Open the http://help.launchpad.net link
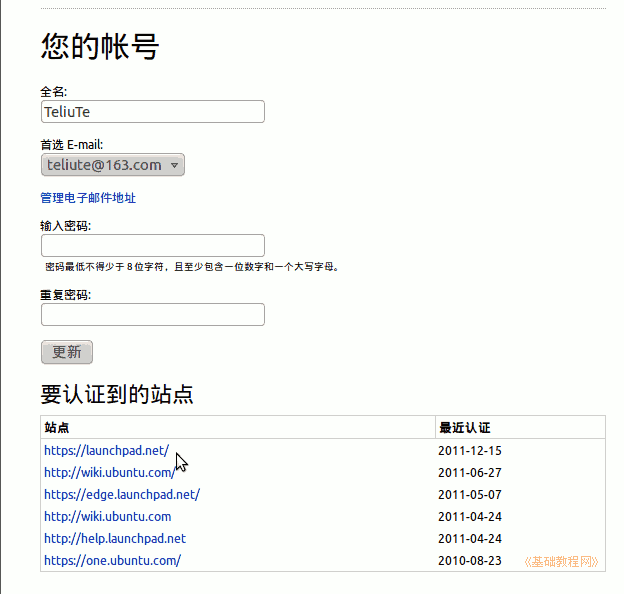Screen dimensions: 624x594 114,539
